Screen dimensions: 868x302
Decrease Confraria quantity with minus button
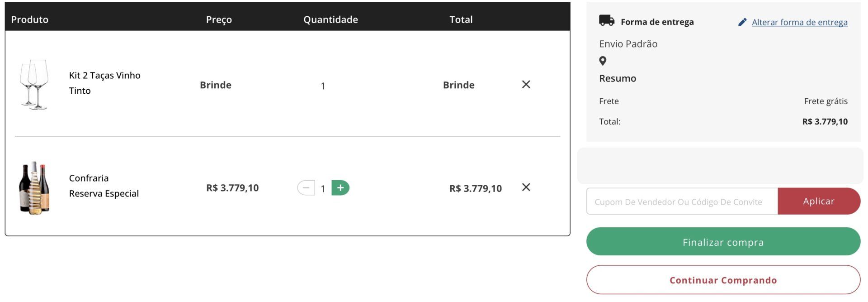tap(306, 188)
